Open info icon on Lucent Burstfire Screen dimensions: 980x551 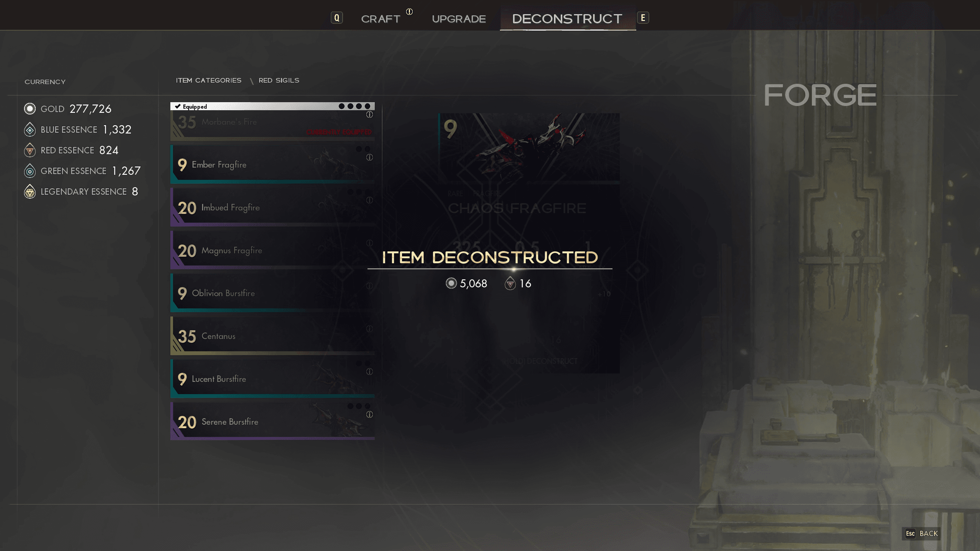369,372
